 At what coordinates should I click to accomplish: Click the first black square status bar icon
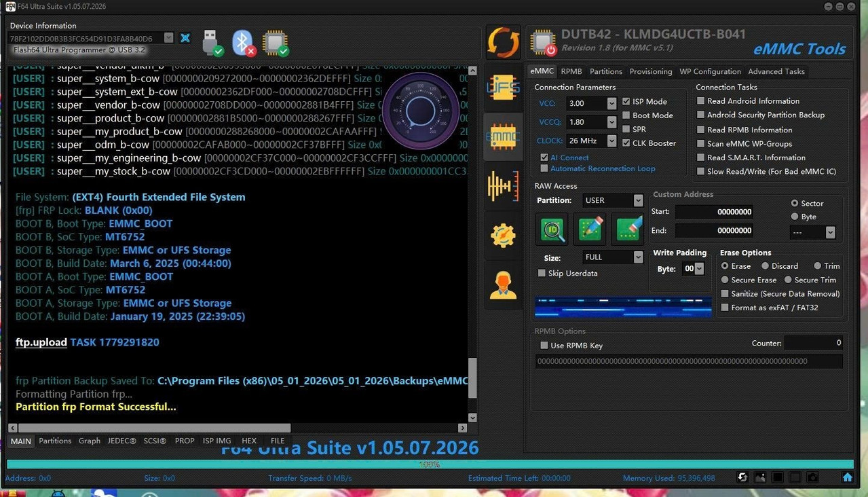(778, 478)
